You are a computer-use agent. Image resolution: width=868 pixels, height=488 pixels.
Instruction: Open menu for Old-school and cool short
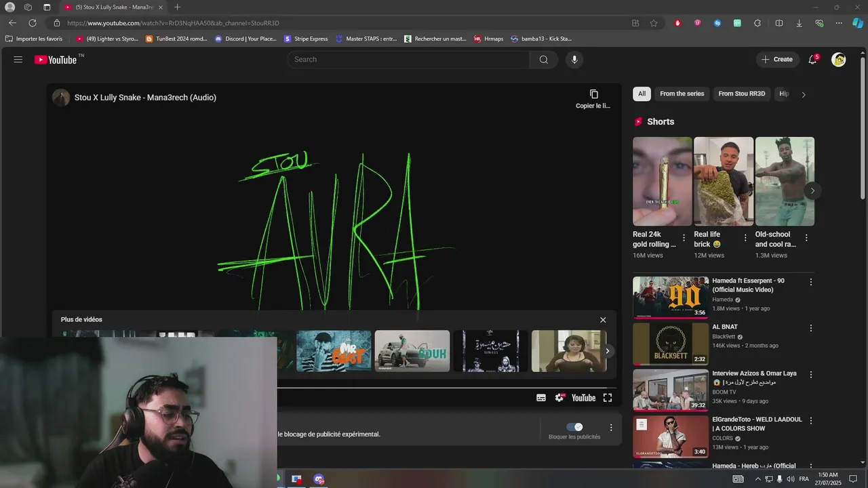[x=806, y=238]
